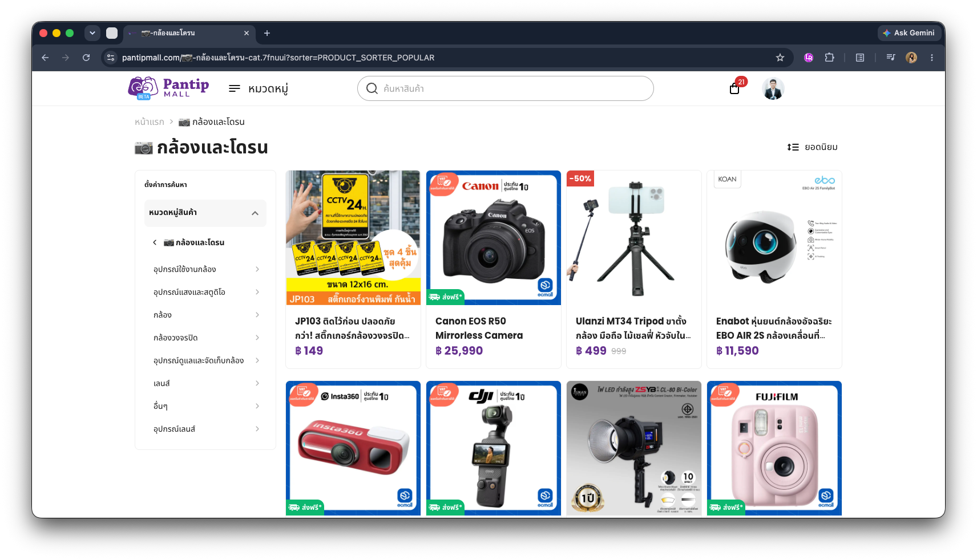Select กล้อง category
The width and height of the screenshot is (977, 560).
(x=163, y=315)
